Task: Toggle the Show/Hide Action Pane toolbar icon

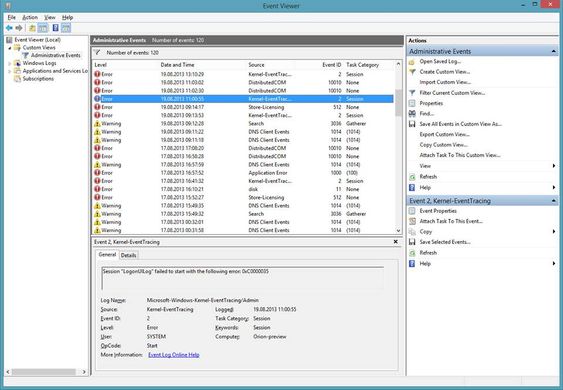Action: click(66, 28)
